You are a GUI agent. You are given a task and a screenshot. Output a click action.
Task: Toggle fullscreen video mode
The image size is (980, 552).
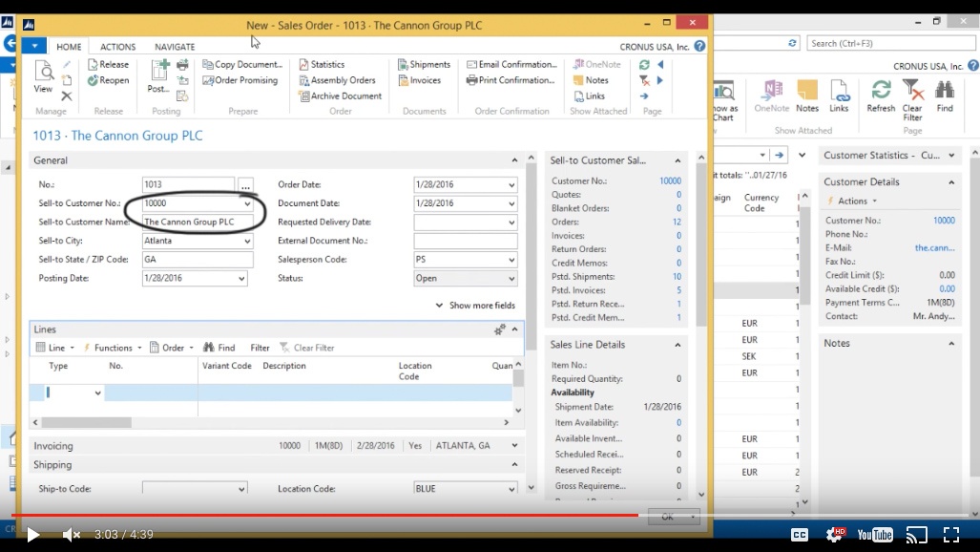point(951,535)
